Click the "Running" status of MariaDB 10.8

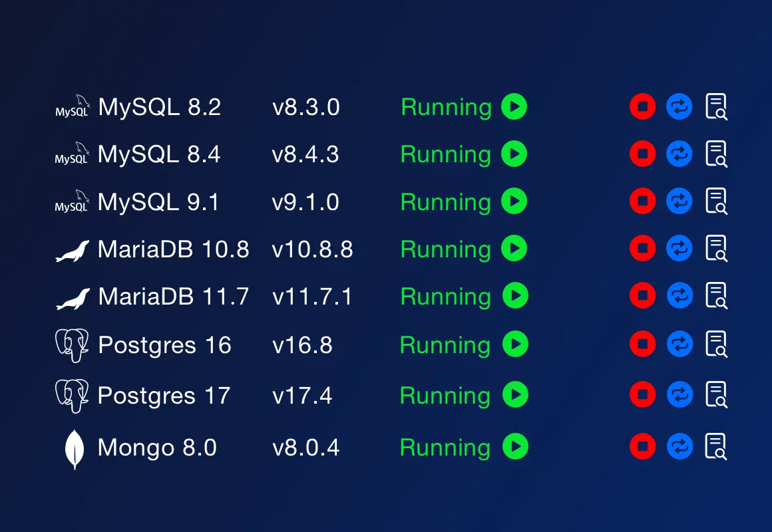(x=446, y=250)
